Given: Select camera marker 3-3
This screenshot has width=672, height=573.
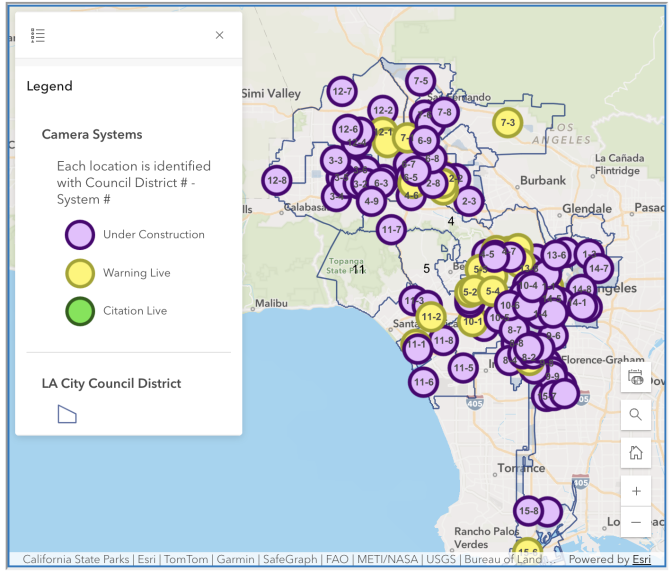Looking at the screenshot, I should coord(336,160).
